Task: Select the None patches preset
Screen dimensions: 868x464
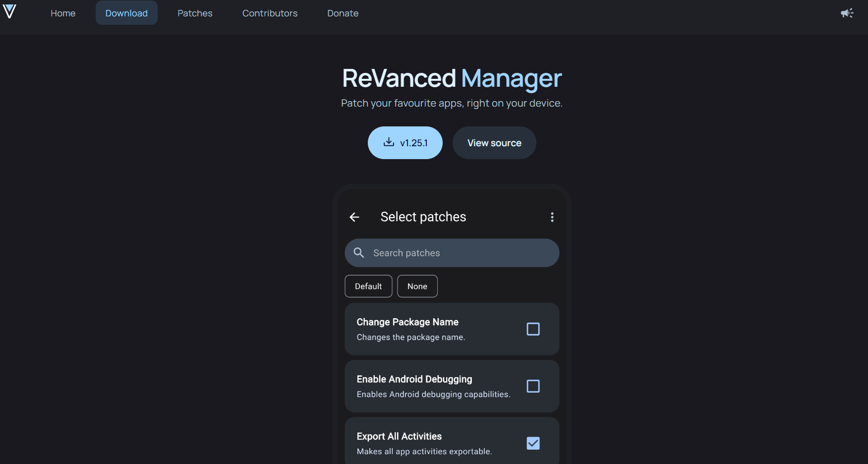Action: pyautogui.click(x=417, y=286)
